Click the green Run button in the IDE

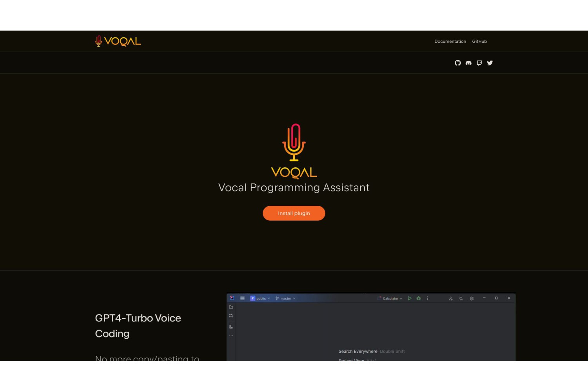tap(410, 298)
